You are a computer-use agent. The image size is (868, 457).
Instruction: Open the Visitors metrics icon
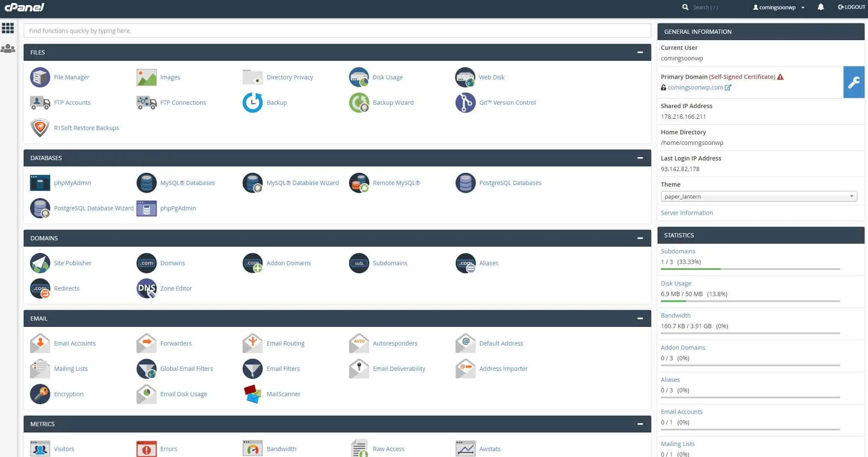(40, 449)
